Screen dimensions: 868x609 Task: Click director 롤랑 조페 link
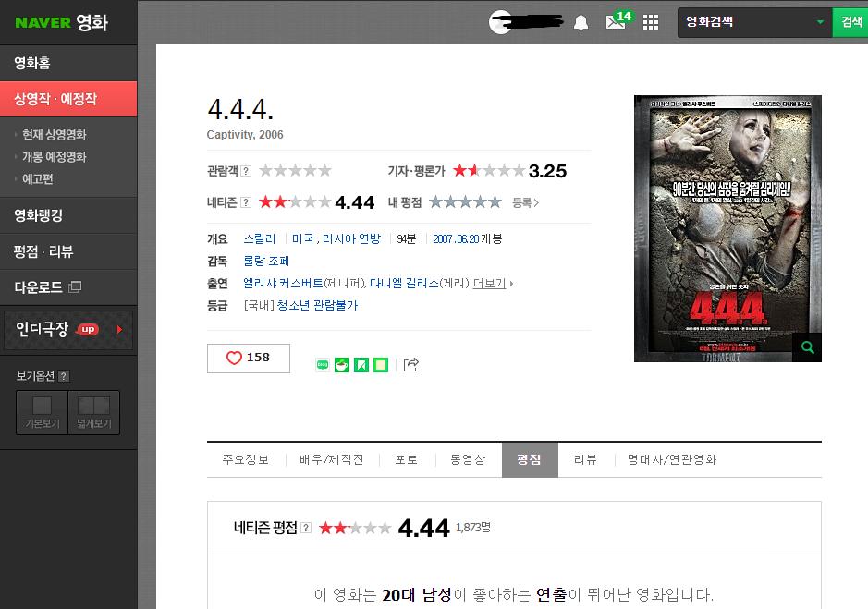(266, 261)
